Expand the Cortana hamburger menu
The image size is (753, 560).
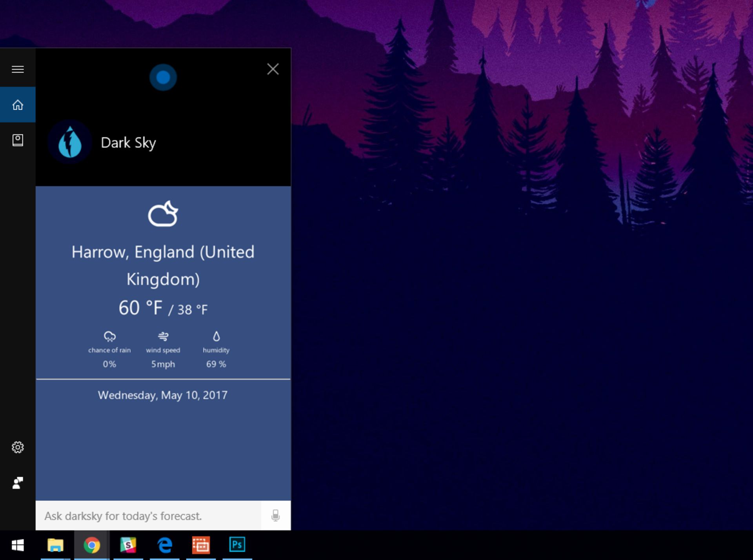point(18,69)
